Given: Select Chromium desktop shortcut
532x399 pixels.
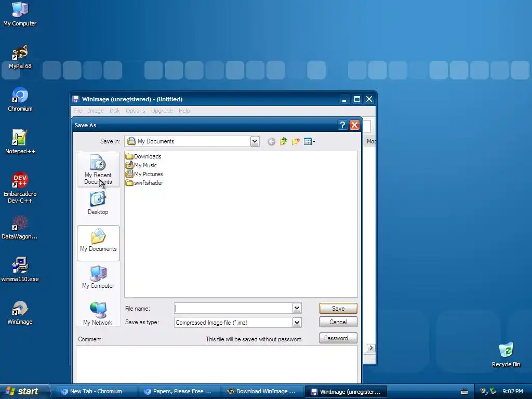Looking at the screenshot, I should [x=20, y=99].
